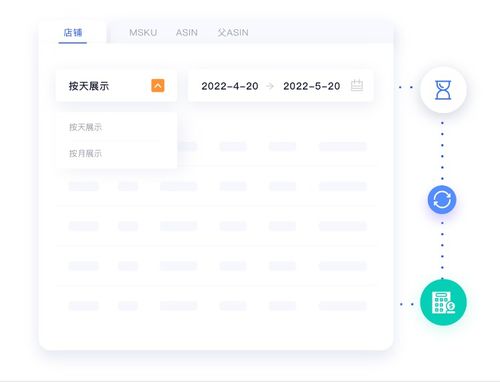This screenshot has height=383, width=500.
Task: Switch to the MSKU tab
Action: tap(143, 33)
